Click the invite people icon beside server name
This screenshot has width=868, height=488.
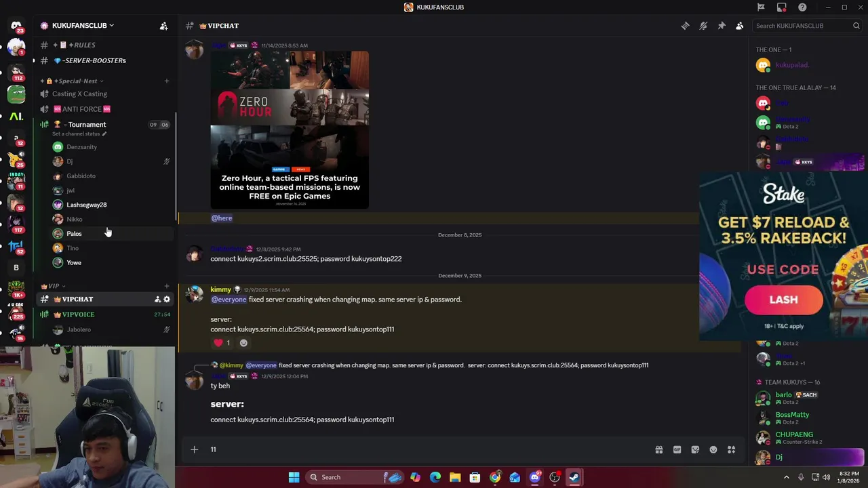click(163, 26)
